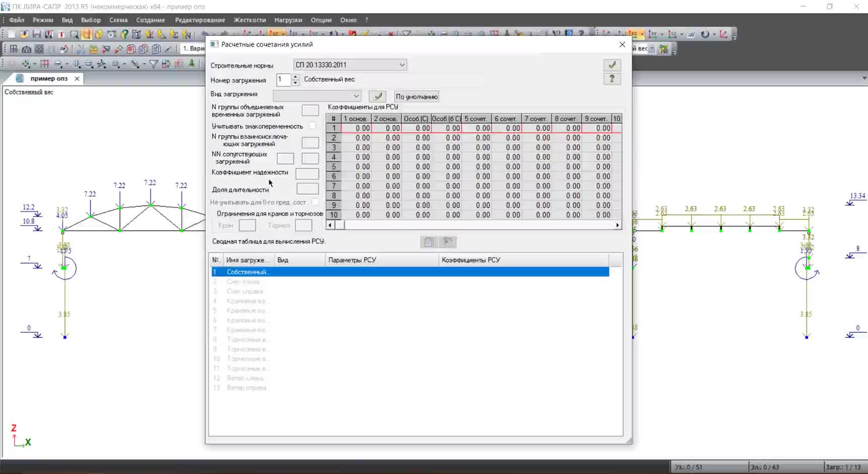Click the lightning bolt N analysis icon
868x474 pixels.
[x=187, y=34]
